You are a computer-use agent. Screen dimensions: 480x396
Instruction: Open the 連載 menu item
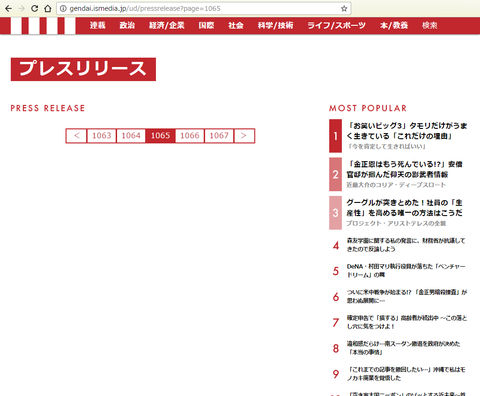tap(97, 25)
